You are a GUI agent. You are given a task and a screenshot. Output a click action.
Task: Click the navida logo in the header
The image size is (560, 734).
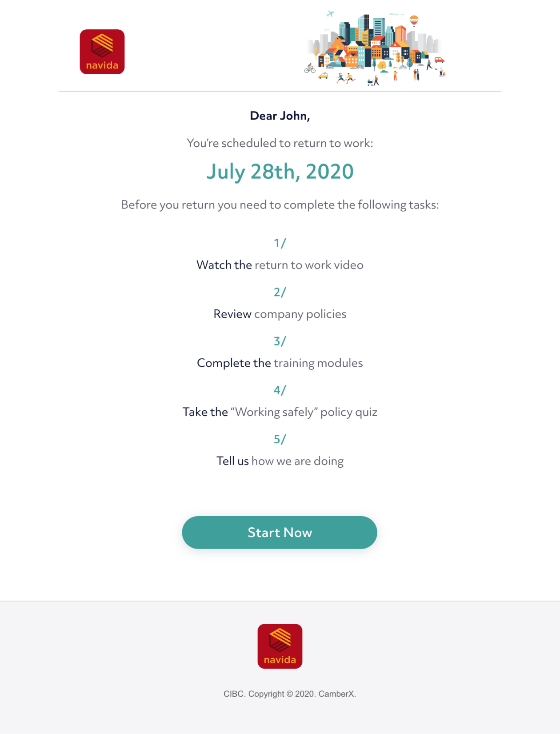(x=102, y=52)
